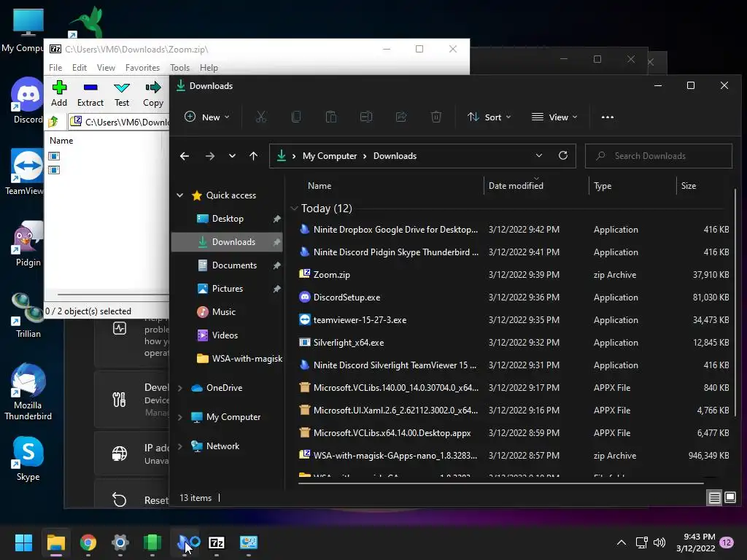Image resolution: width=747 pixels, height=560 pixels.
Task: Click My Computer in the breadcrumb
Action: (x=330, y=156)
